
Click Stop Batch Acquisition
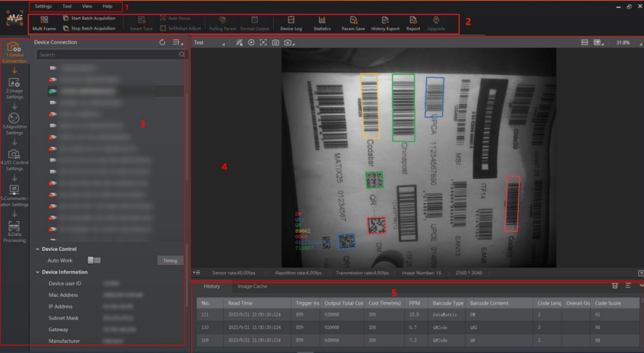[89, 28]
